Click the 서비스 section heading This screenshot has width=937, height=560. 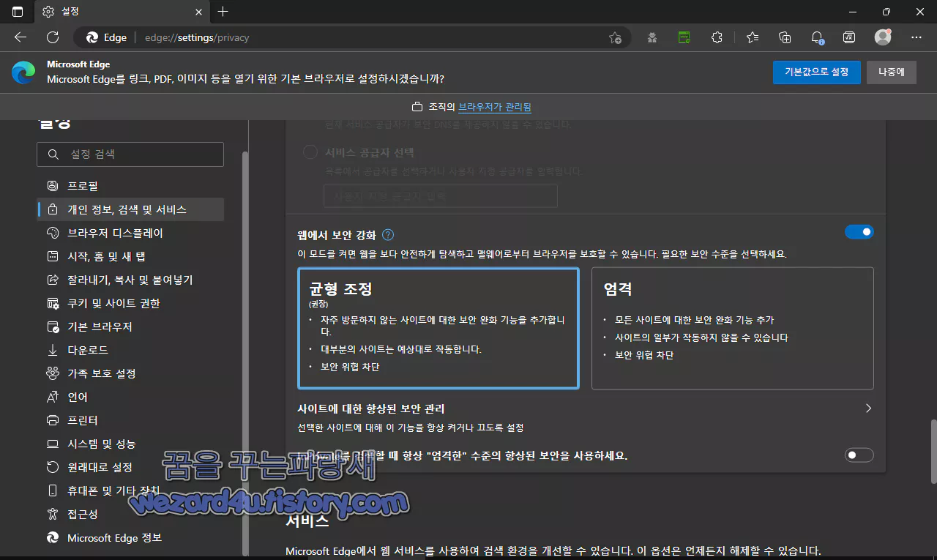pos(307,521)
